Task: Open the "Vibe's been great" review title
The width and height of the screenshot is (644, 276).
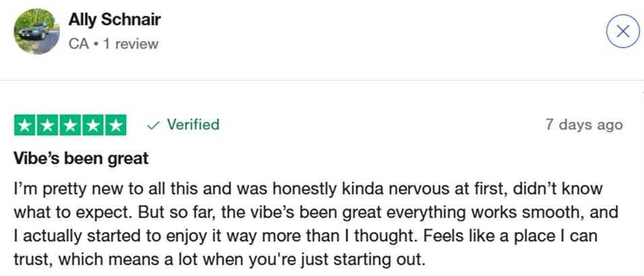Action: pyautogui.click(x=81, y=160)
